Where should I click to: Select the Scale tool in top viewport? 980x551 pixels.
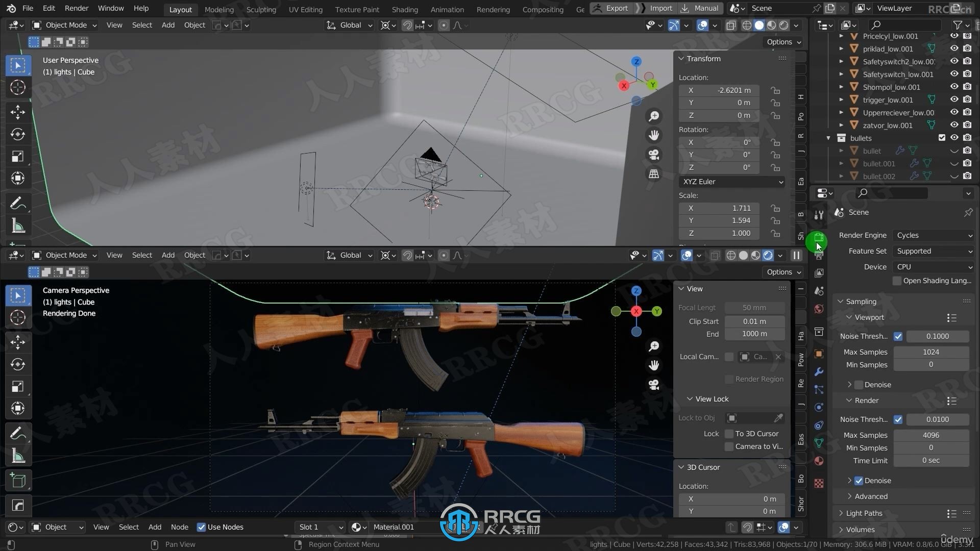point(18,156)
